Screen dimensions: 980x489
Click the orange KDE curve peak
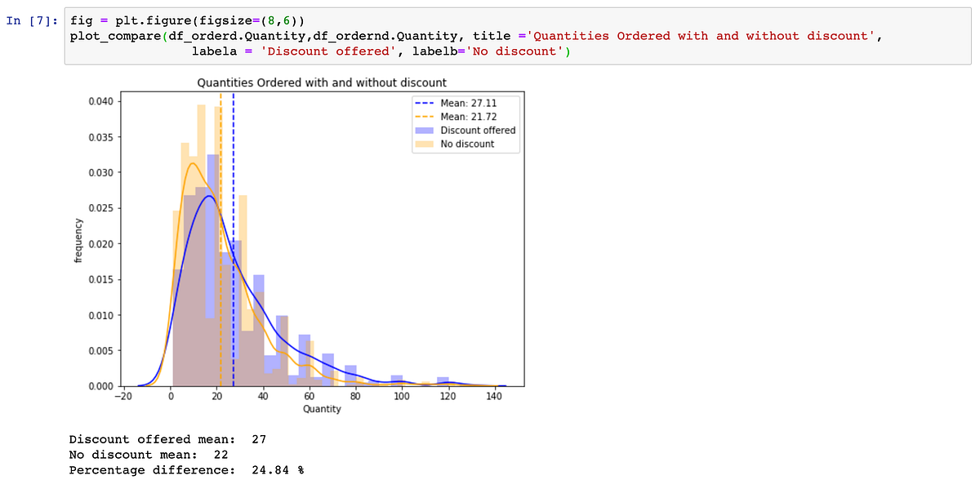[191, 164]
